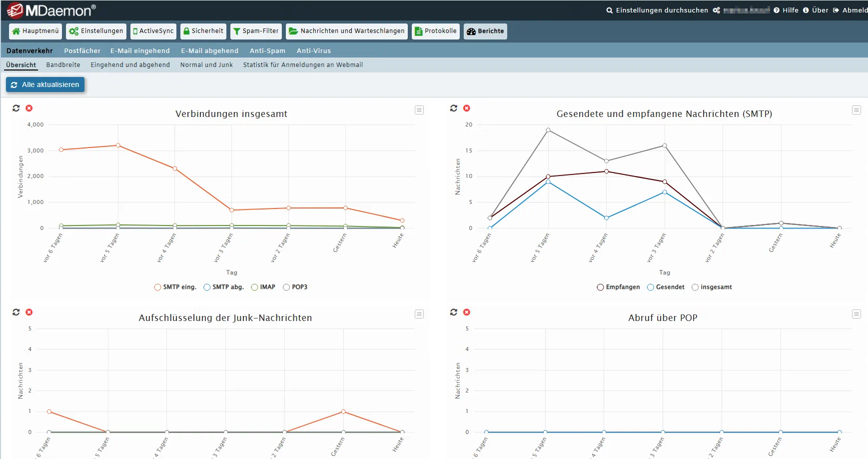Screen dimensions: 868x459
Task: Open the Junk-Nachrichten chart hamburger menu
Action: click(419, 314)
